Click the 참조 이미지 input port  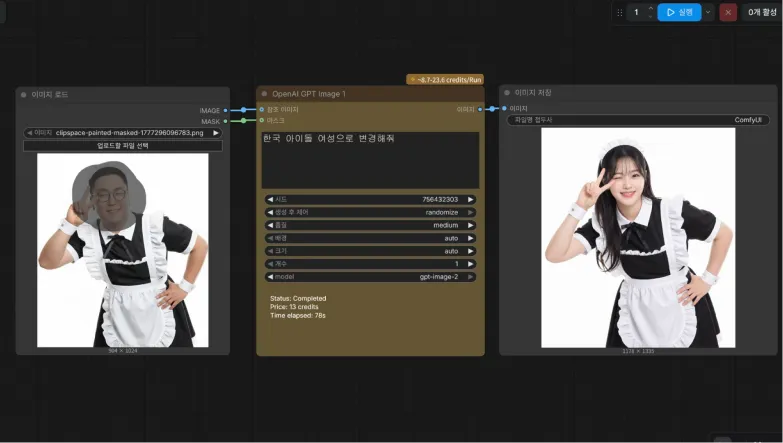[262, 109]
